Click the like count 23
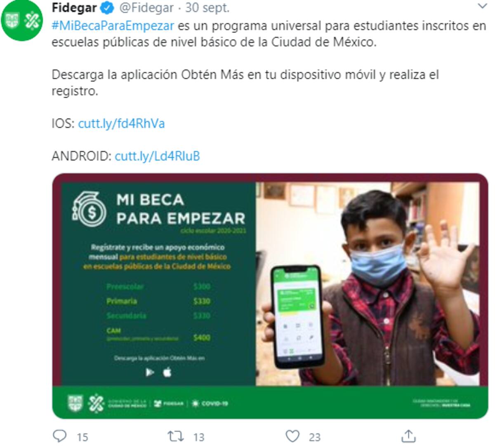This screenshot has height=448, width=495. click(315, 437)
